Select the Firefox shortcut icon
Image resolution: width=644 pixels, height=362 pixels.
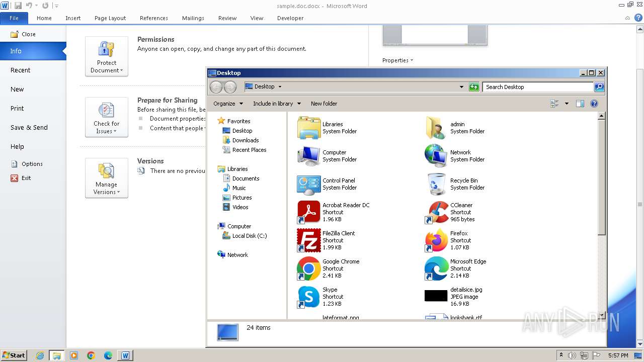point(436,240)
